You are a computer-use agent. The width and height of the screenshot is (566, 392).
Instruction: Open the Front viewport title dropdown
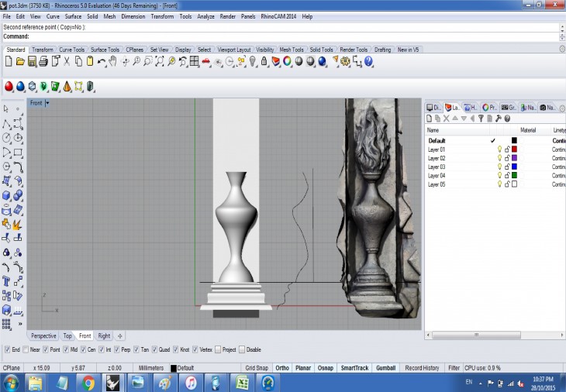(47, 103)
